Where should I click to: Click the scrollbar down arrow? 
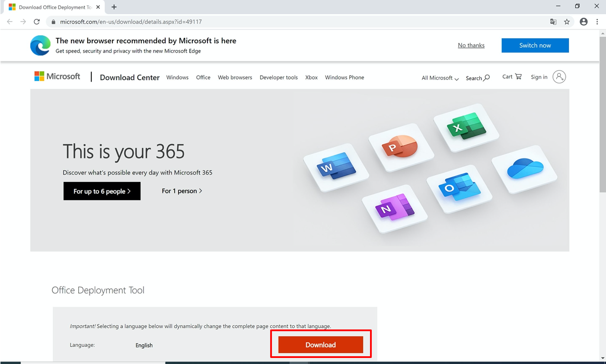603,358
